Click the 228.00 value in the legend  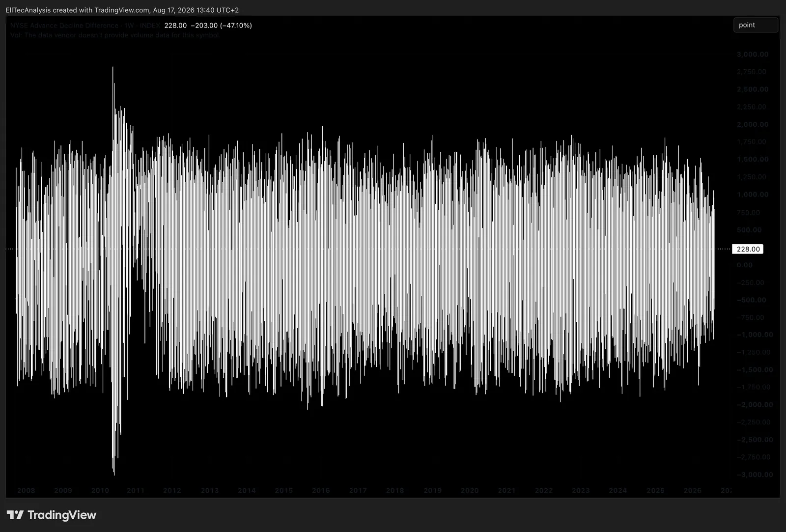point(175,26)
